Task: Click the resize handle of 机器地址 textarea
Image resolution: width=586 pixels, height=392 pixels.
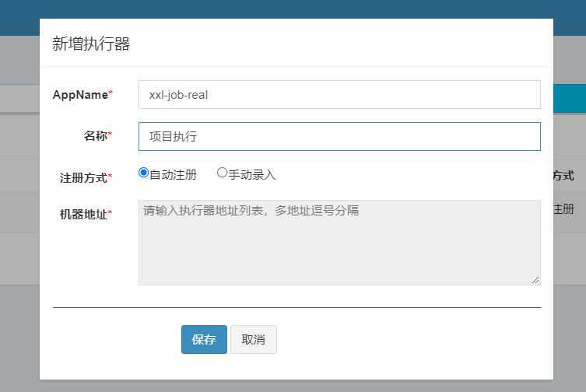Action: 535,280
